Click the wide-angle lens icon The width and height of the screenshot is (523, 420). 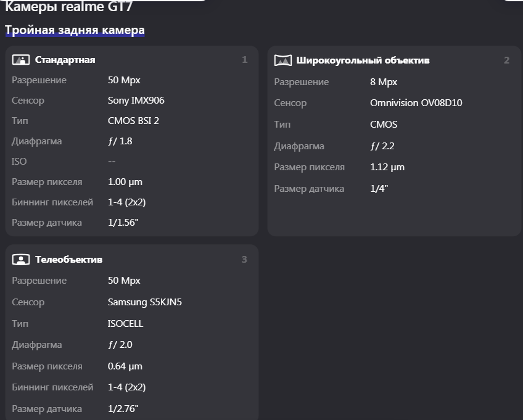click(x=282, y=60)
